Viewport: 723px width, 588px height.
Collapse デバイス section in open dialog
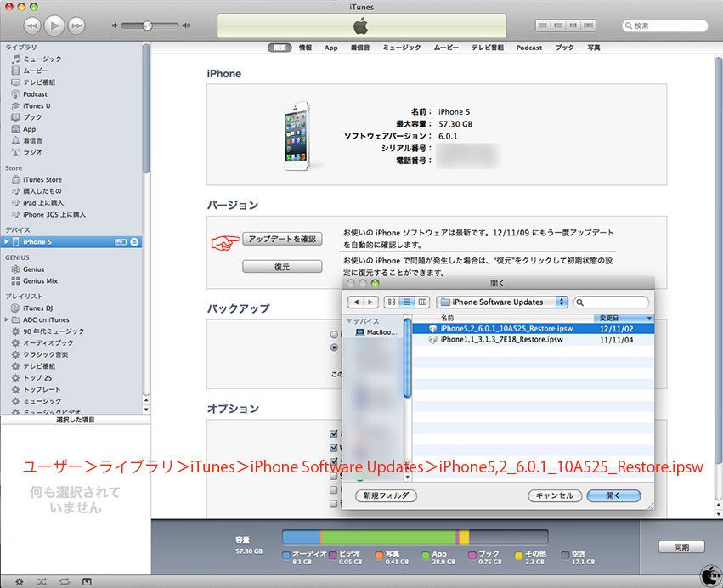(349, 321)
